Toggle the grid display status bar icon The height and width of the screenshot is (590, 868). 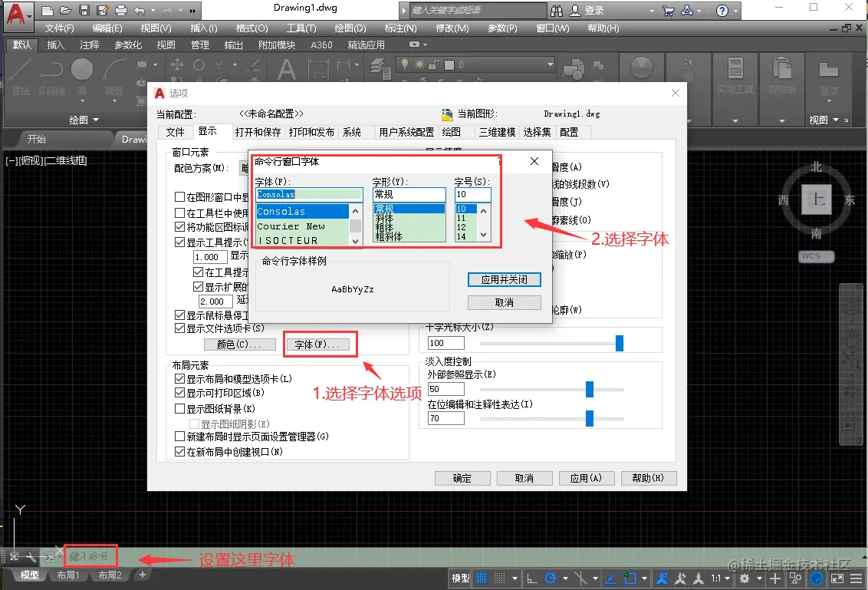click(482, 578)
